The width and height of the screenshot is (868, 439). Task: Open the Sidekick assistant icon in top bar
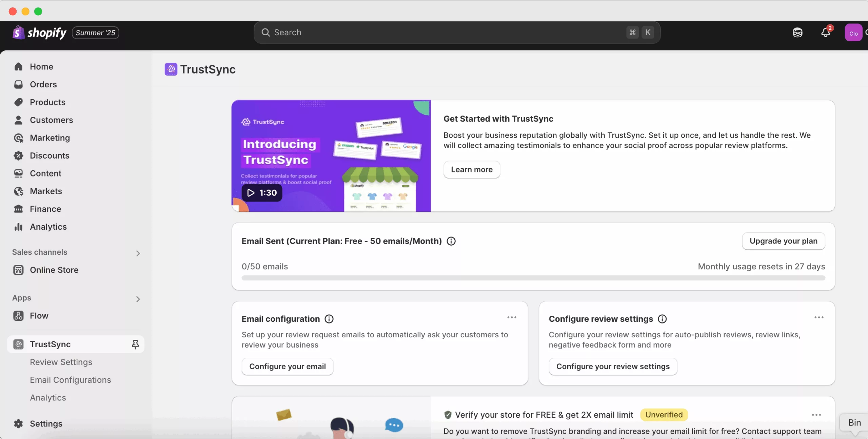click(797, 33)
